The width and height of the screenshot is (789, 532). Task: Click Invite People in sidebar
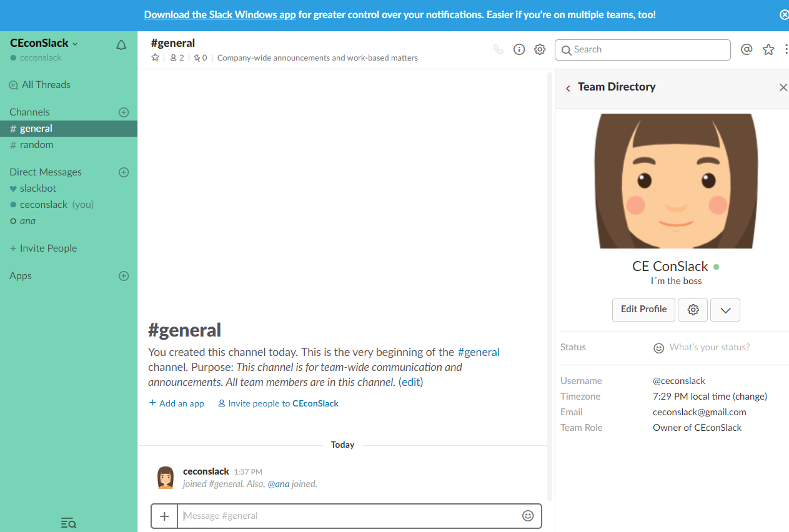point(43,249)
